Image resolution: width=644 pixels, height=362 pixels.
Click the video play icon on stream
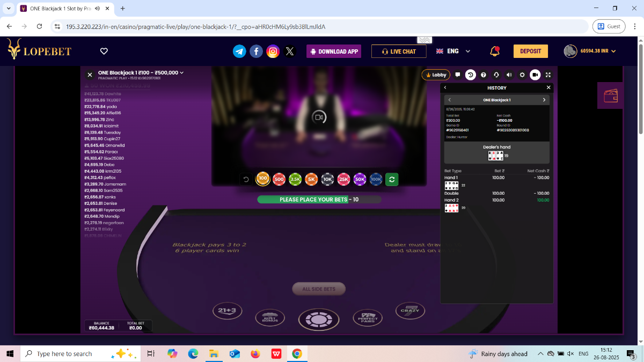coord(319,117)
